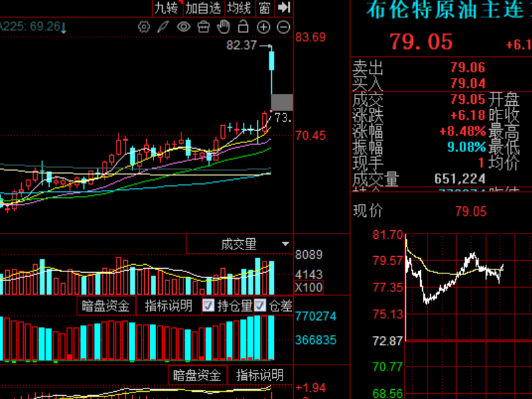The height and width of the screenshot is (399, 532).
Task: Collapse side panel with arrow-bar icon
Action: pos(284,8)
